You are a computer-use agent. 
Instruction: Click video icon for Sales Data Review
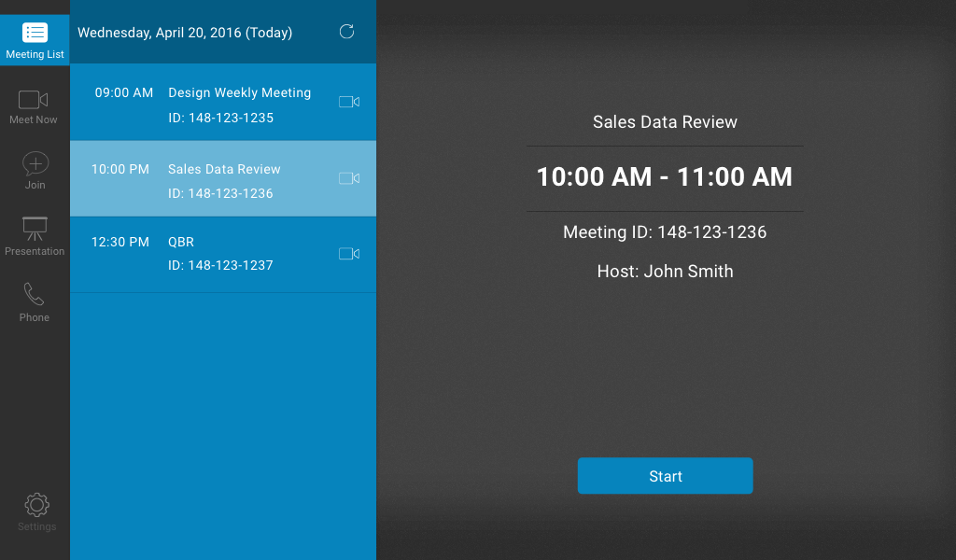pyautogui.click(x=349, y=178)
